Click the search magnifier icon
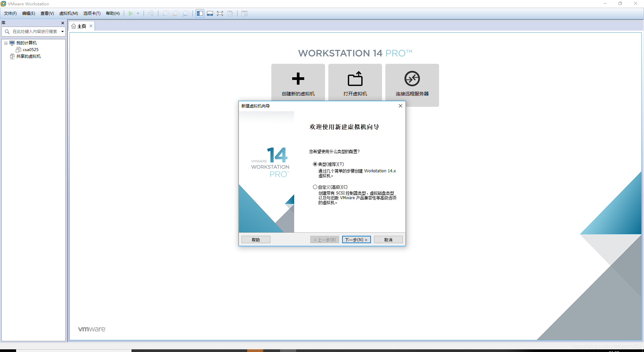This screenshot has height=352, width=644. 7,32
